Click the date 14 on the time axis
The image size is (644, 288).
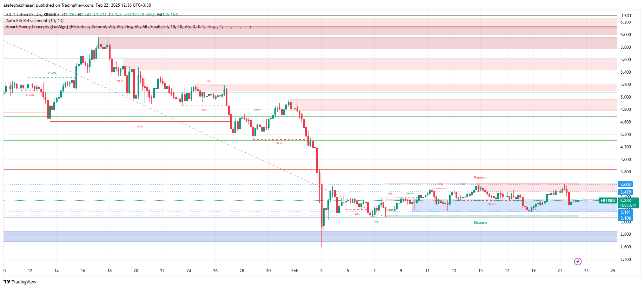[57, 271]
